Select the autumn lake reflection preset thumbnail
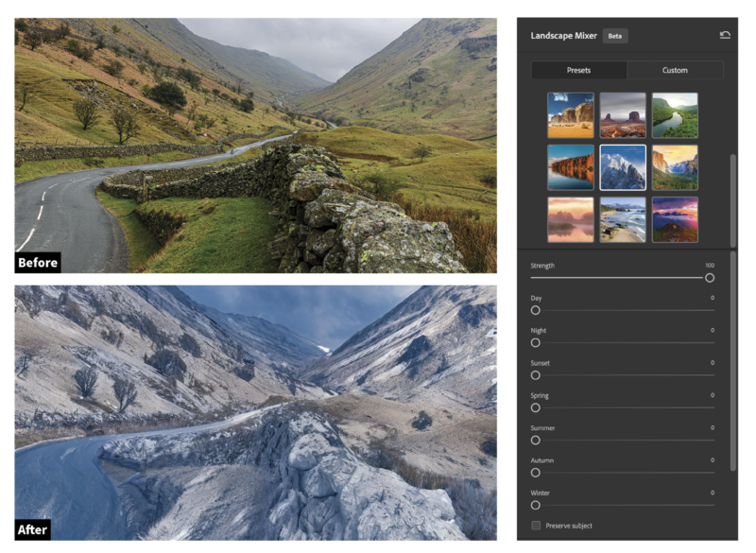Screen dimensions: 756x553 point(571,167)
